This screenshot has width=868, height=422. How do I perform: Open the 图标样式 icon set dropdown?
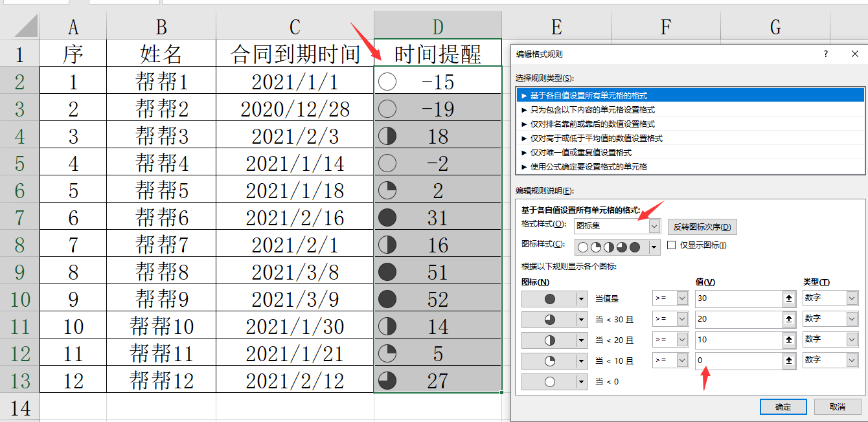tap(654, 247)
